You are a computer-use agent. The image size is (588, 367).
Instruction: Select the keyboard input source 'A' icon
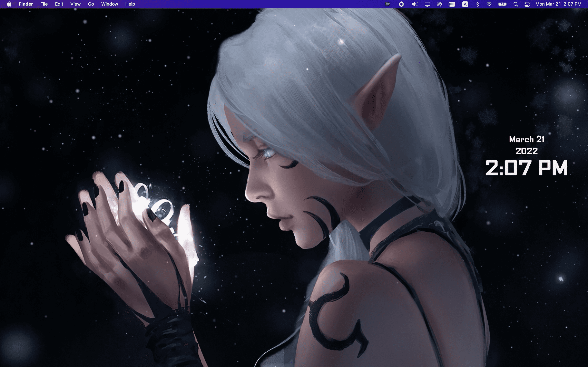[x=465, y=4]
